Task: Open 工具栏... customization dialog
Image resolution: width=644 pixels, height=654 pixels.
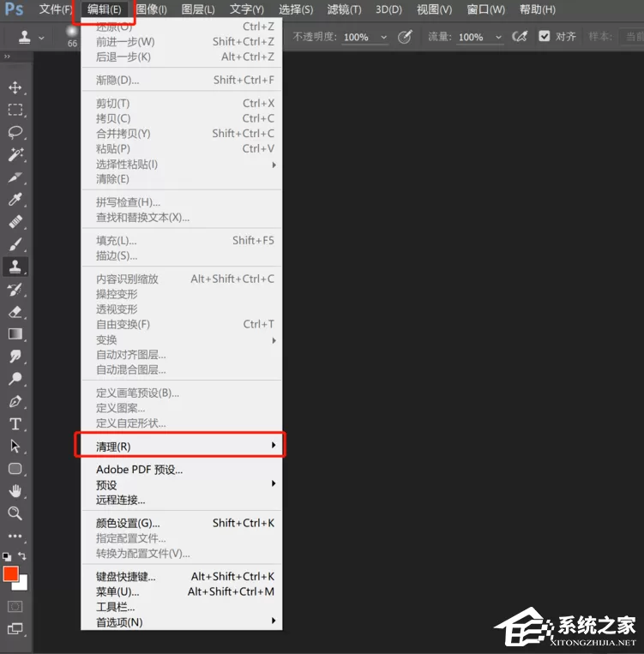Action: point(182,607)
